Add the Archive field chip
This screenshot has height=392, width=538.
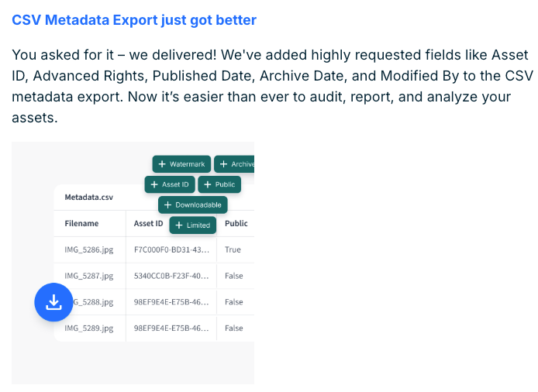pyautogui.click(x=234, y=164)
